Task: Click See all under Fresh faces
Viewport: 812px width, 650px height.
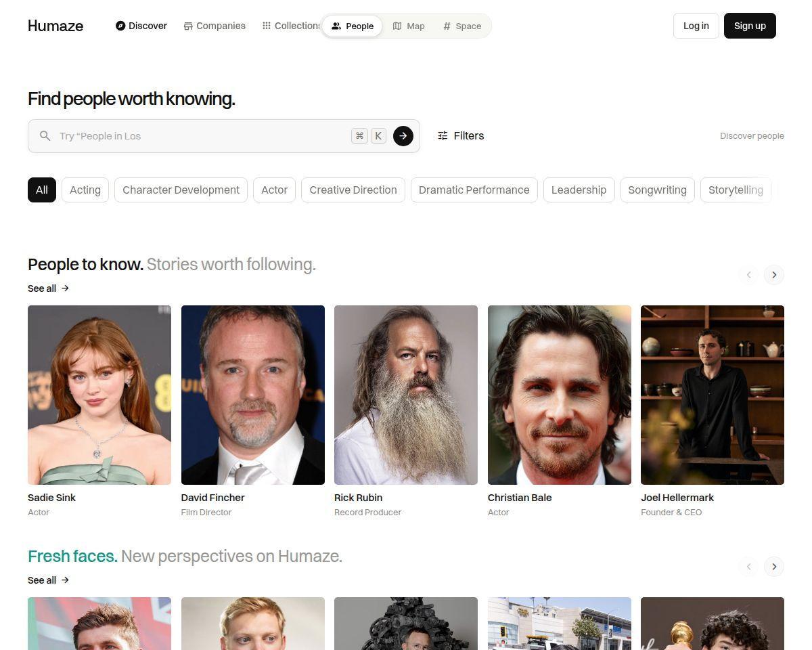Action: coord(49,580)
